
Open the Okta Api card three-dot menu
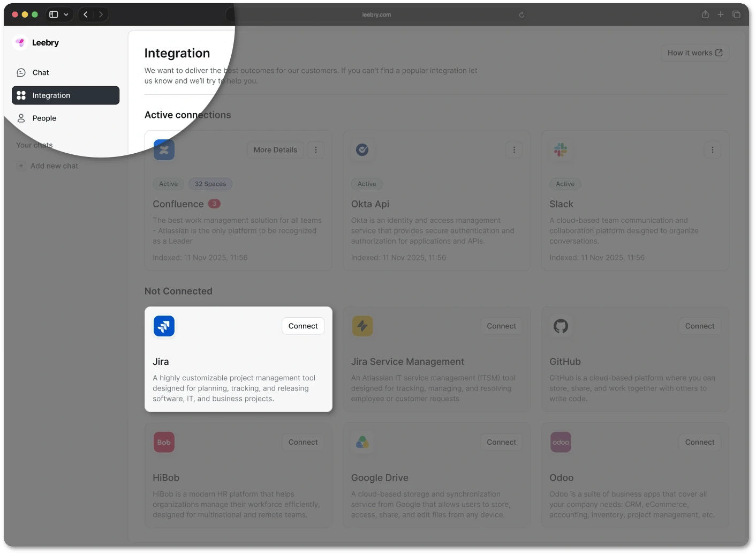pos(515,150)
